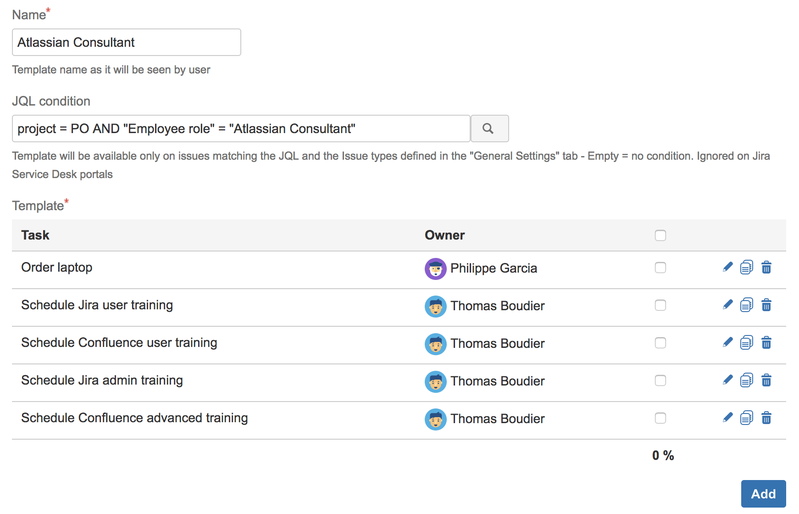Delete the Schedule Jira admin training task
The height and width of the screenshot is (514, 799).
pyautogui.click(x=766, y=381)
